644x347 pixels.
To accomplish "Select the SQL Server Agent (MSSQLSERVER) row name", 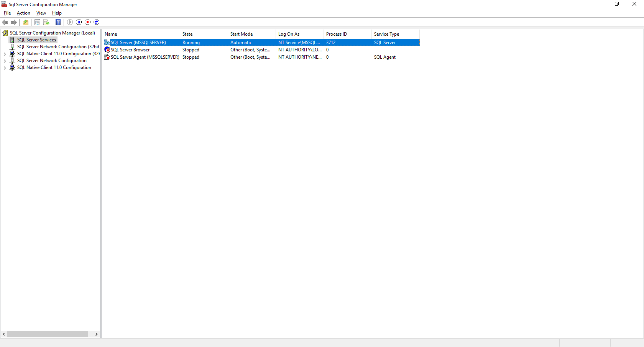I will point(145,57).
